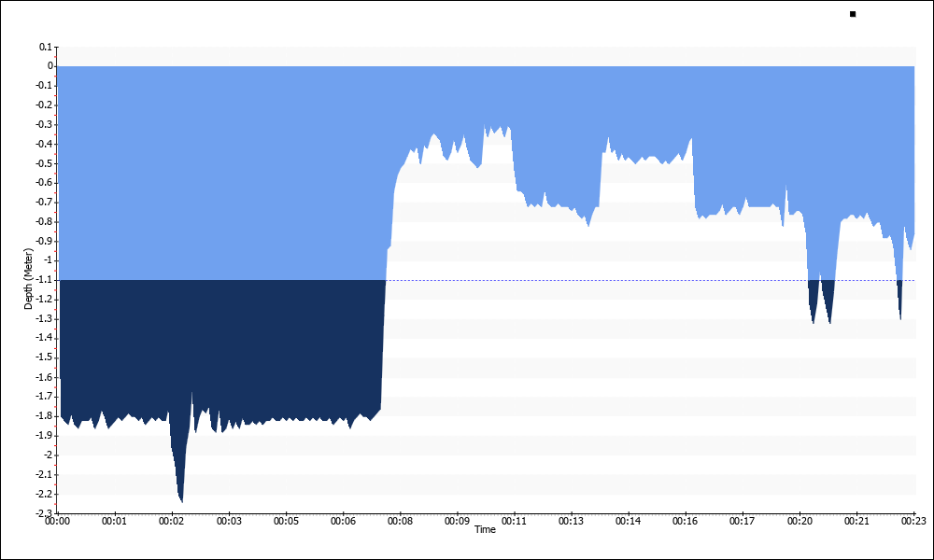Click the 00:16 time axis label

click(686, 522)
